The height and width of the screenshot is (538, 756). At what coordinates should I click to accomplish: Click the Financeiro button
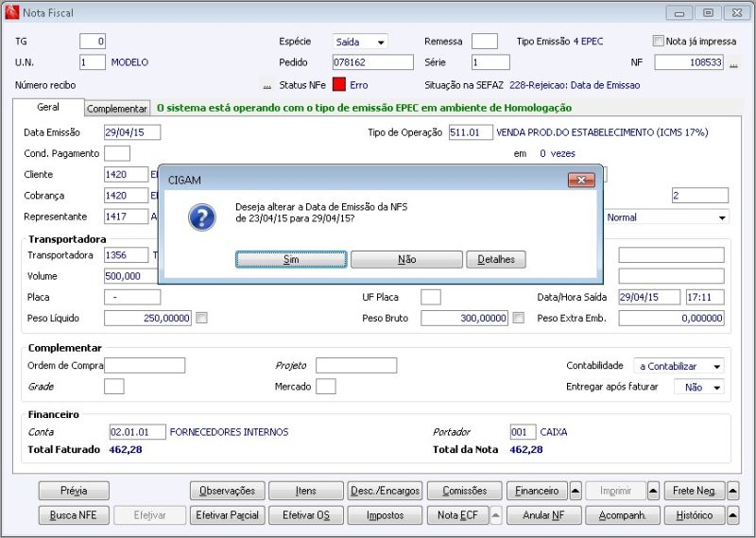[x=537, y=491]
